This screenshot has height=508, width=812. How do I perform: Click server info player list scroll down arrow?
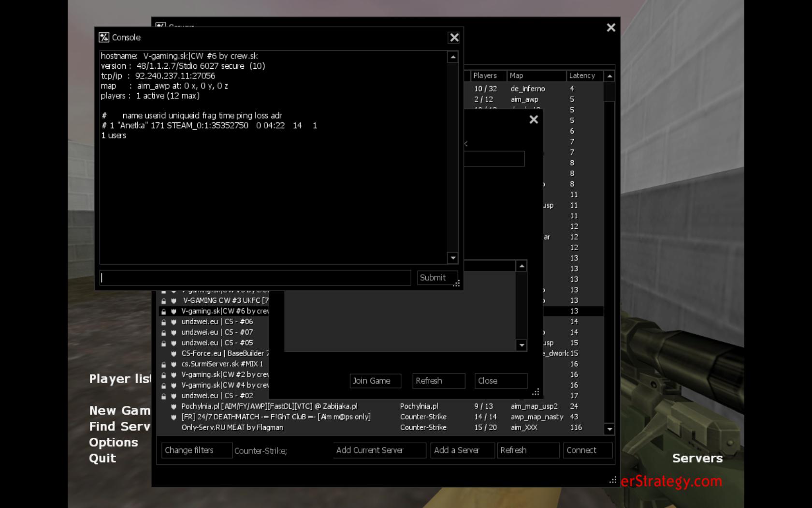pos(522,345)
